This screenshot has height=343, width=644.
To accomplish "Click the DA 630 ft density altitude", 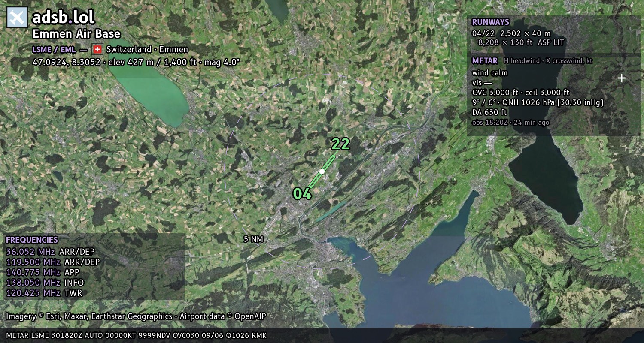I will tap(489, 112).
